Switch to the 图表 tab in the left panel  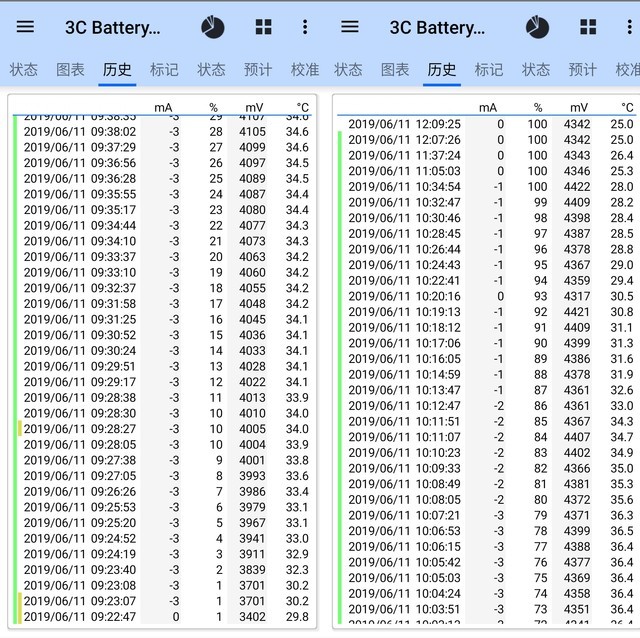tap(70, 69)
